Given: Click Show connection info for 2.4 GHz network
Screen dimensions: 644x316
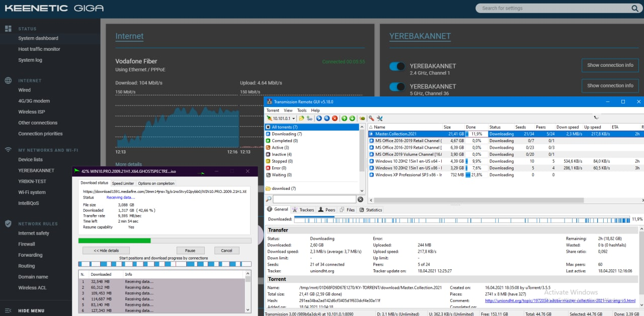Looking at the screenshot, I should tap(610, 65).
